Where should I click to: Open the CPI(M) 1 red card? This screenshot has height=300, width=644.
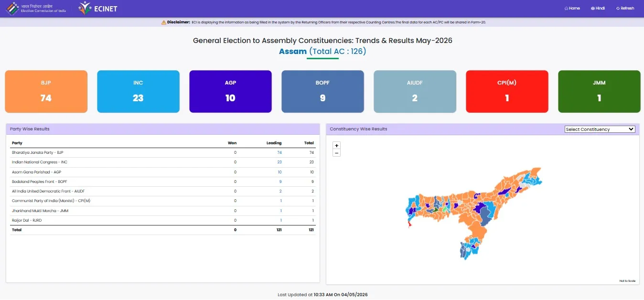[507, 92]
